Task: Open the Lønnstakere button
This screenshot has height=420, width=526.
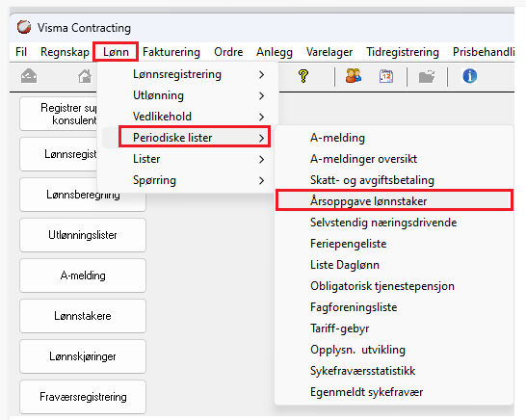Action: click(83, 316)
